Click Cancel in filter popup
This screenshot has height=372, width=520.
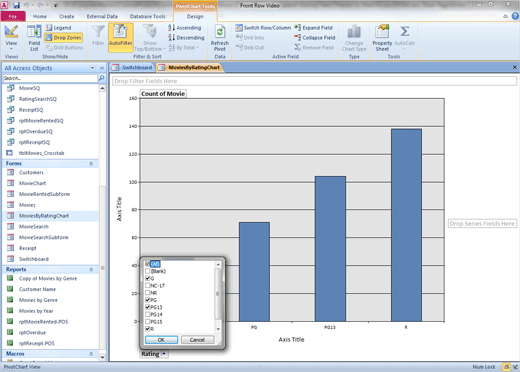pos(197,340)
